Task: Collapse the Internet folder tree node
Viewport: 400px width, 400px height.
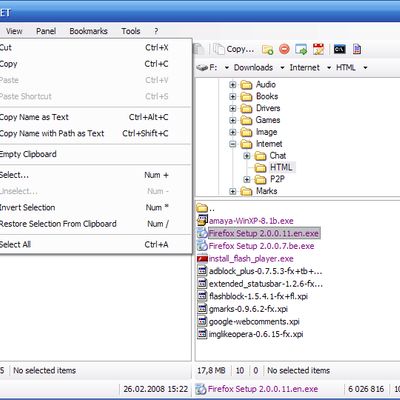Action: (233, 144)
